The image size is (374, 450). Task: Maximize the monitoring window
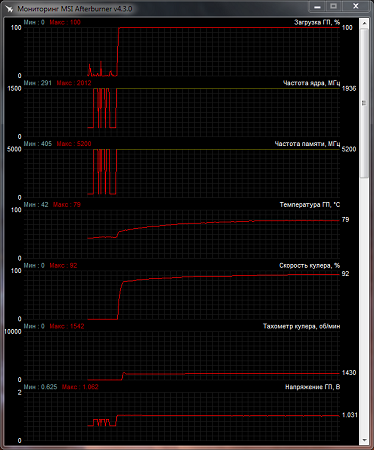tap(333, 6)
